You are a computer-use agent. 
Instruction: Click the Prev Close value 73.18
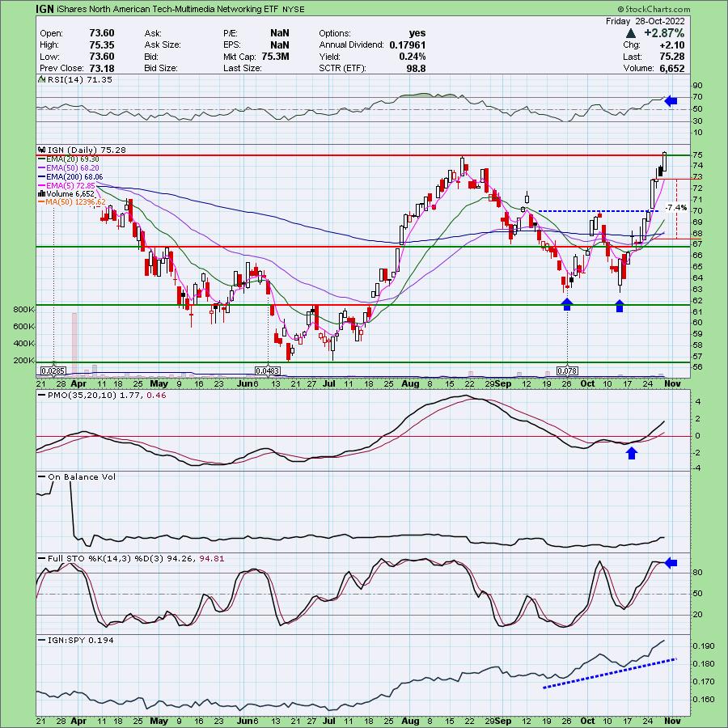click(102, 68)
